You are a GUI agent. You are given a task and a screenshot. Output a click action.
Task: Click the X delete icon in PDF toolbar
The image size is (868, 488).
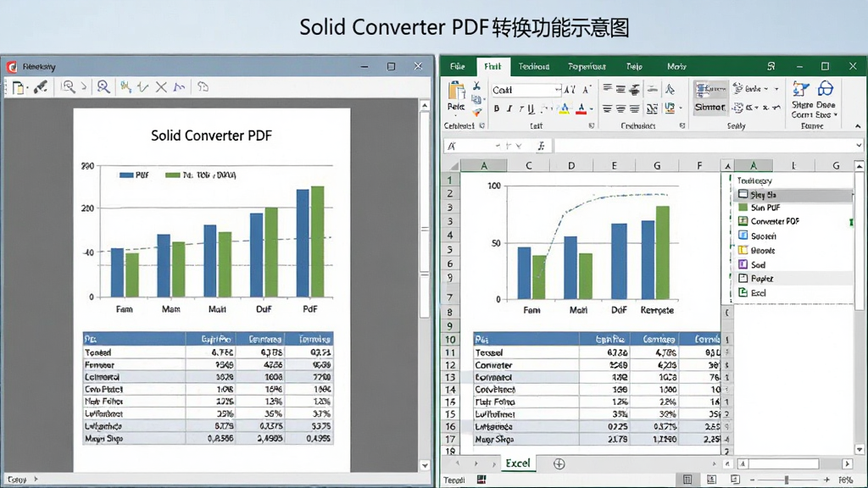tap(161, 87)
